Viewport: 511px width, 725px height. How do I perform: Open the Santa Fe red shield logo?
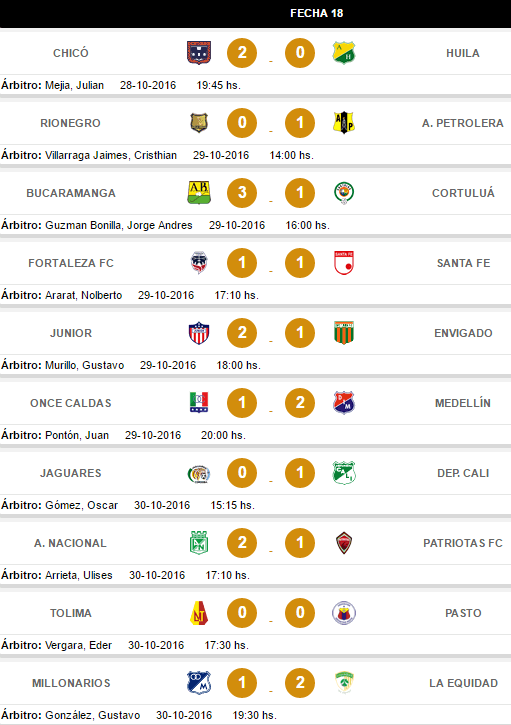point(344,263)
